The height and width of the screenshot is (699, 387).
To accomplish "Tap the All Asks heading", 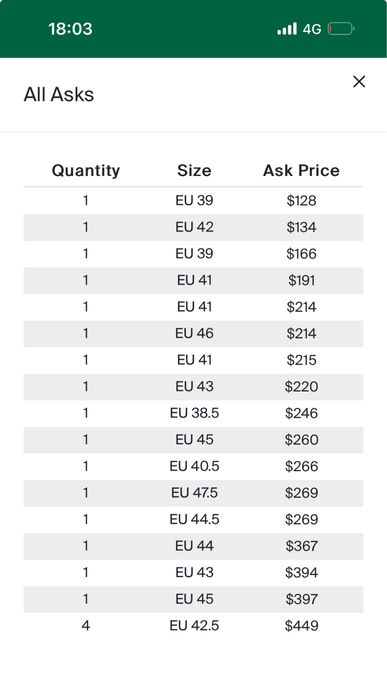I will [59, 95].
